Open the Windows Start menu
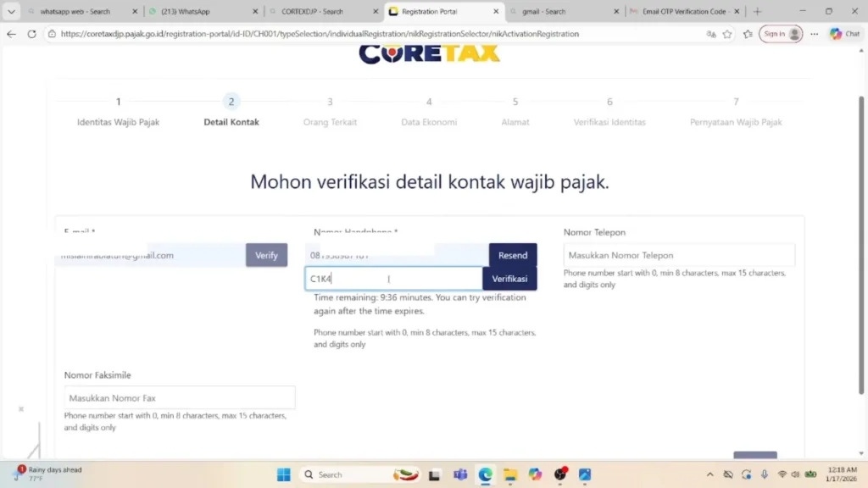Screen dimensions: 868x488 (284, 474)
